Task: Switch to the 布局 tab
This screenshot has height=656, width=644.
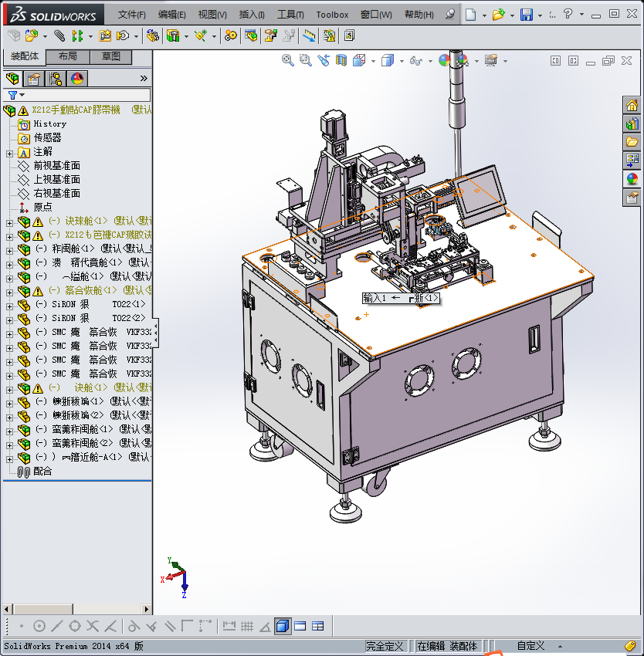Action: 67,57
